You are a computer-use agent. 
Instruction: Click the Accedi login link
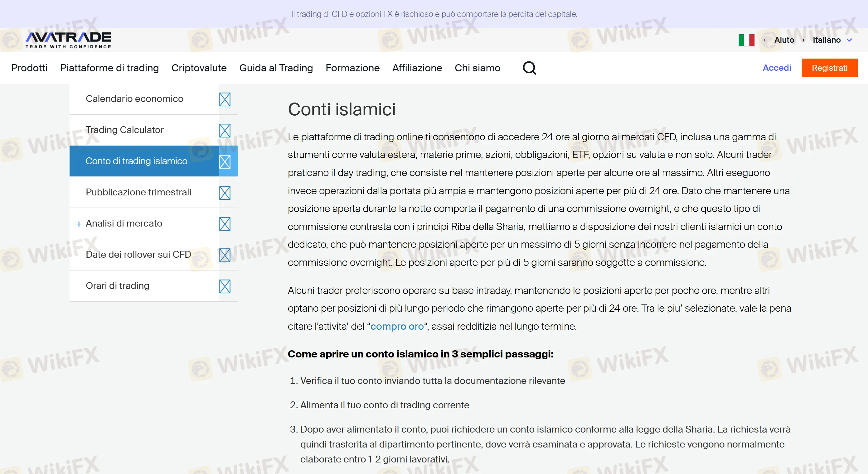(776, 68)
